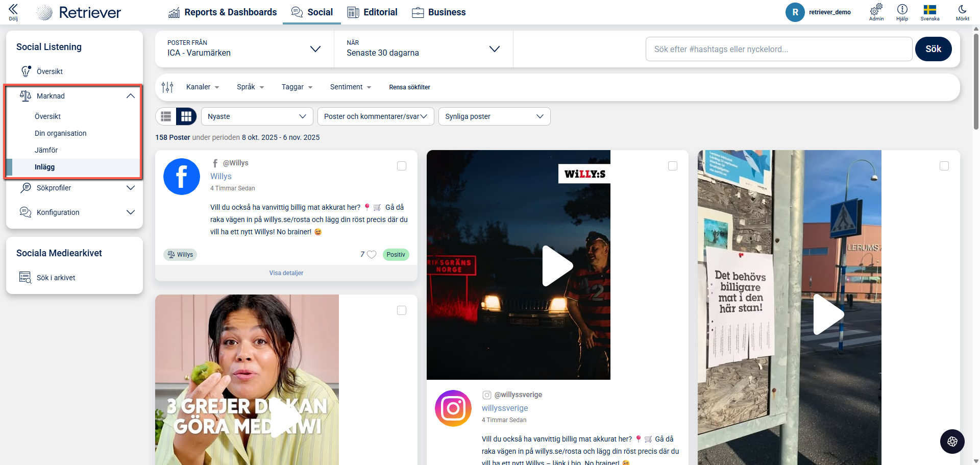Viewport: 980px width, 465px height.
Task: Click the Sök i arkivet archive icon
Action: click(x=26, y=278)
